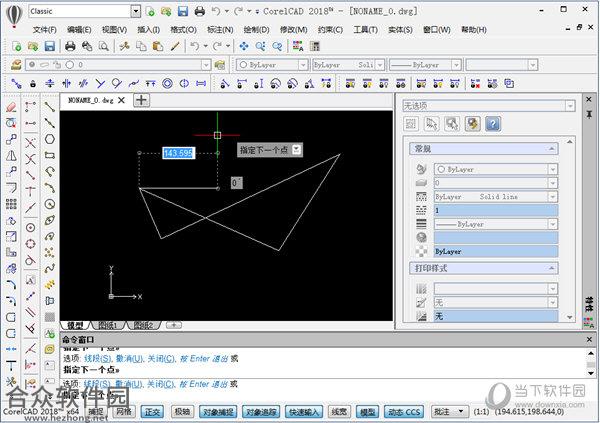
Task: Click the Paste clipboard icon
Action: pos(158,46)
